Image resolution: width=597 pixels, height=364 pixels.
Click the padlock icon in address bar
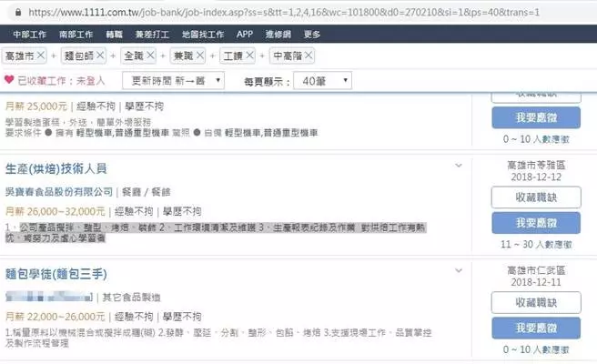(x=18, y=12)
